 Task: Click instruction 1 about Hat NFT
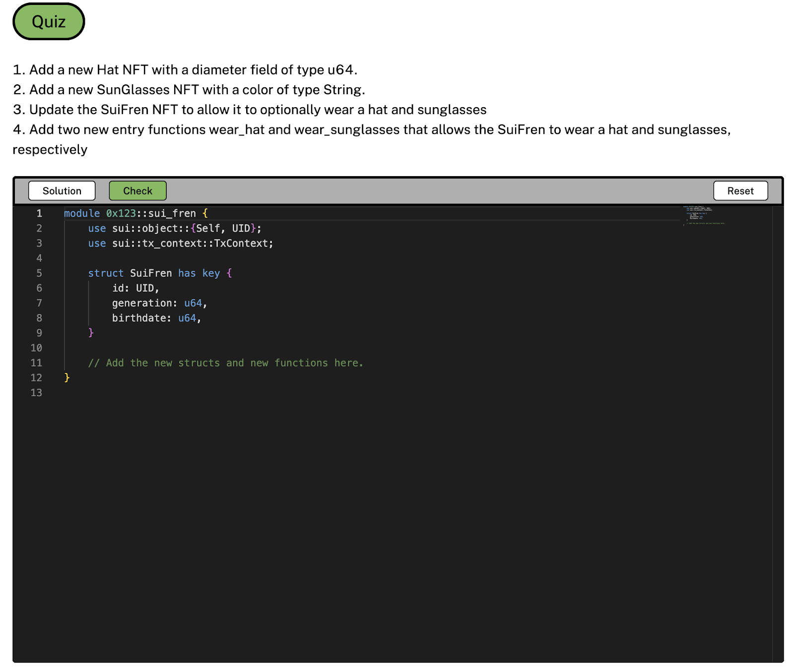(185, 70)
